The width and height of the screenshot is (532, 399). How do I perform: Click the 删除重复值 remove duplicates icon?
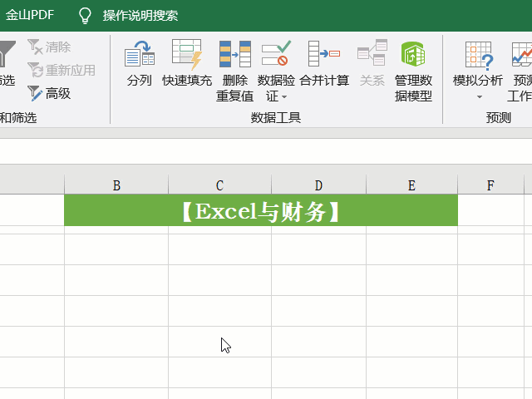234,54
